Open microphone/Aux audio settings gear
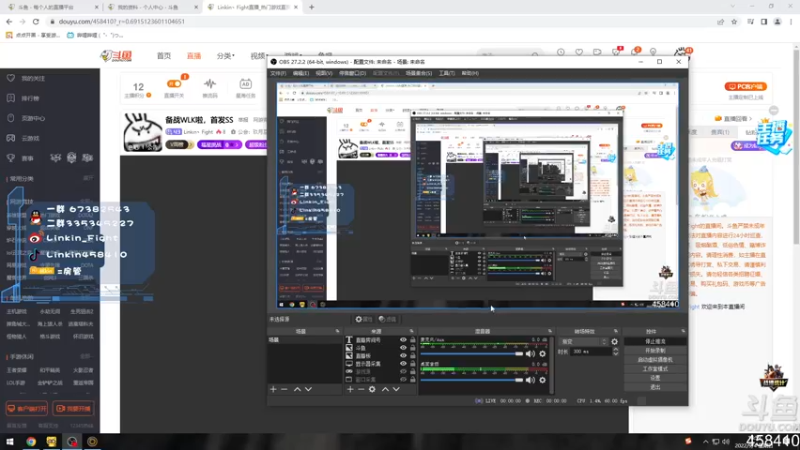Viewport: 800px width, 450px height. tap(542, 354)
